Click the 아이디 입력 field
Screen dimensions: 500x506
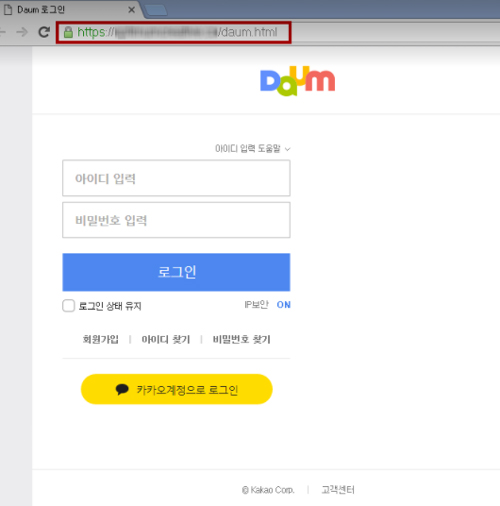[x=176, y=178]
